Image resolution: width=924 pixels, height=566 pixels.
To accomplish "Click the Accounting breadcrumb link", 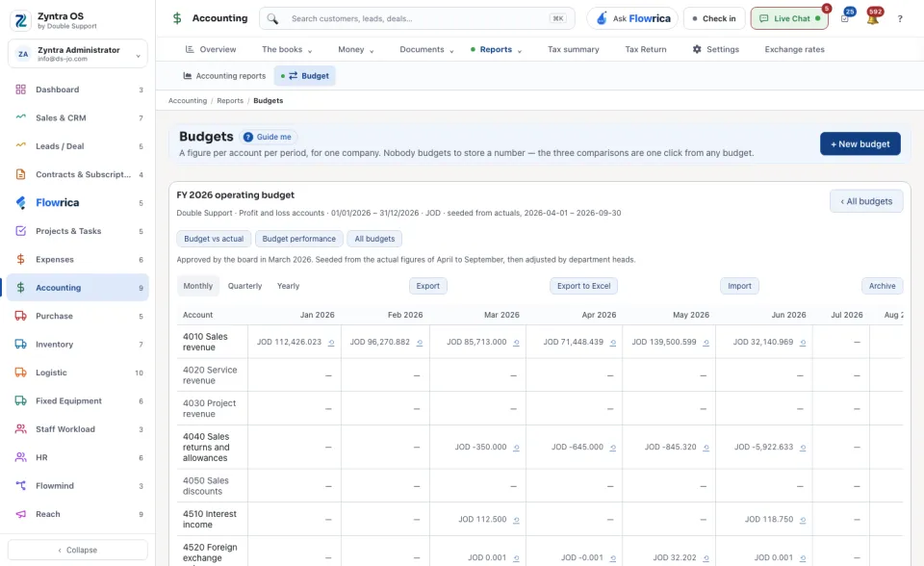I will coord(188,101).
